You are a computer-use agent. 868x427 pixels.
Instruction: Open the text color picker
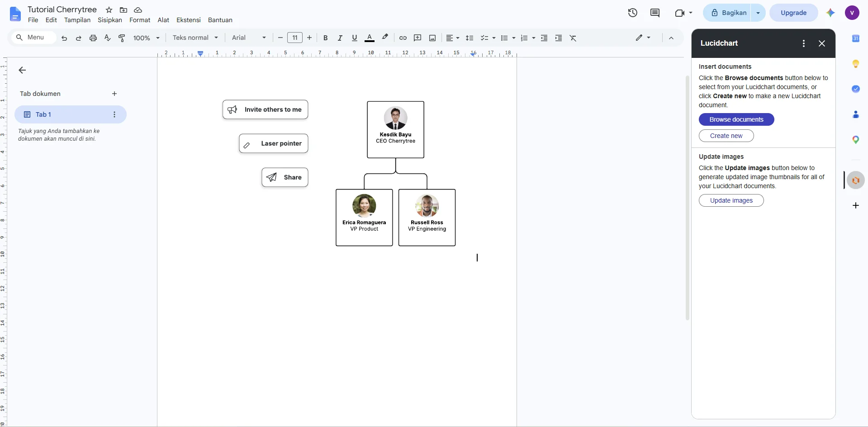370,38
